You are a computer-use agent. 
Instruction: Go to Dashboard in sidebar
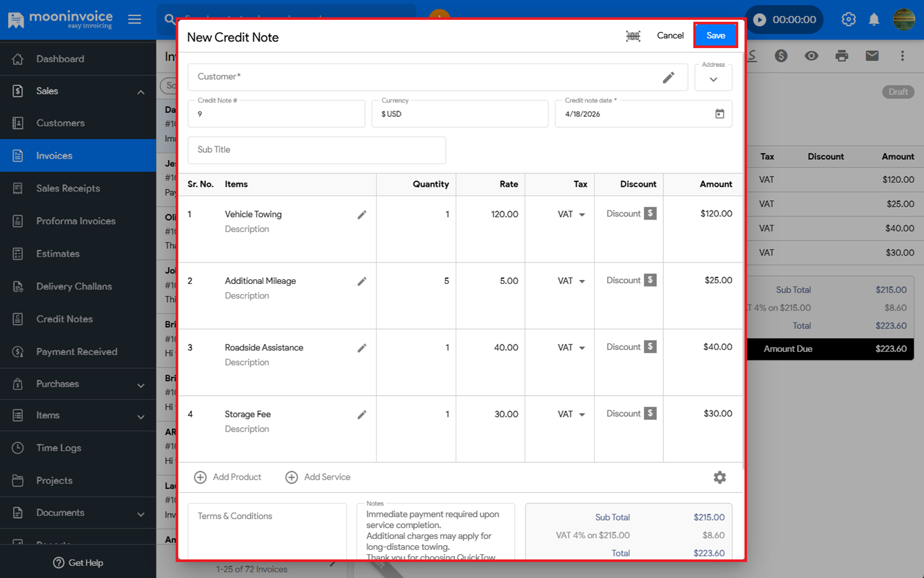pyautogui.click(x=60, y=59)
